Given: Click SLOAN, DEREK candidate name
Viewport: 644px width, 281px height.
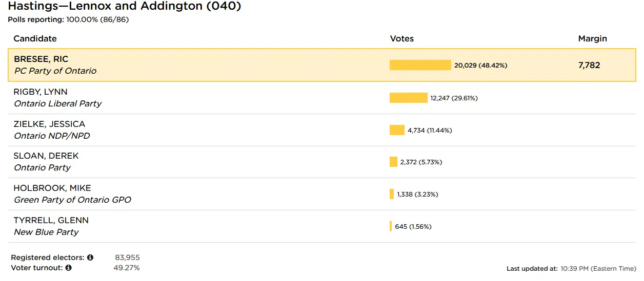Looking at the screenshot, I should point(46,156).
